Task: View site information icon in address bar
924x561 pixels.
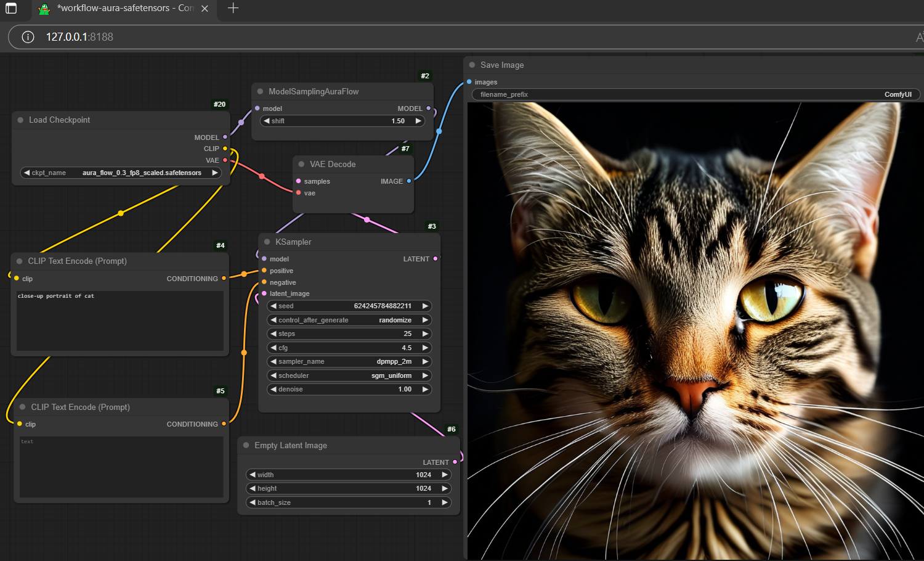Action: (x=28, y=37)
